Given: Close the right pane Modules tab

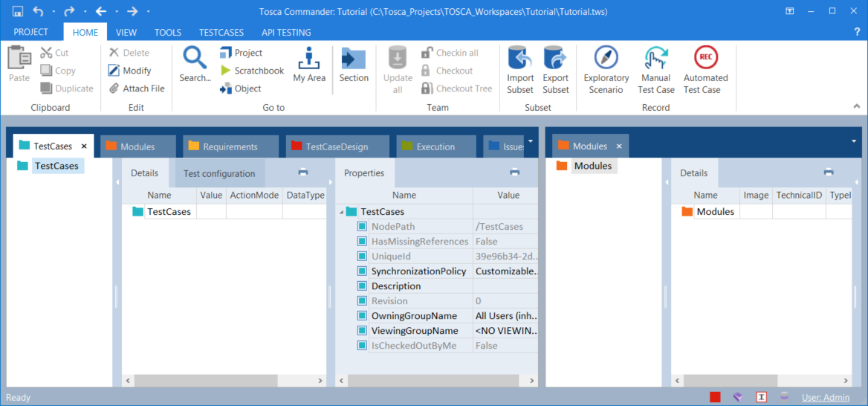Looking at the screenshot, I should point(619,146).
